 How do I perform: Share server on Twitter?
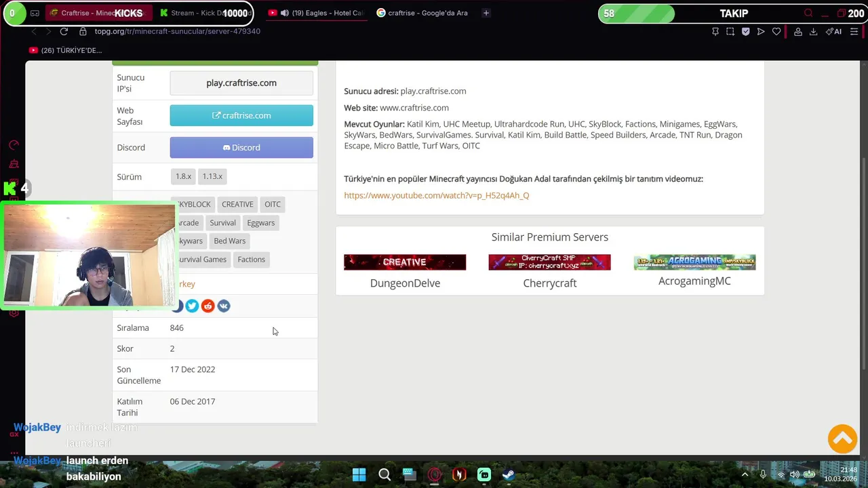[x=192, y=306]
